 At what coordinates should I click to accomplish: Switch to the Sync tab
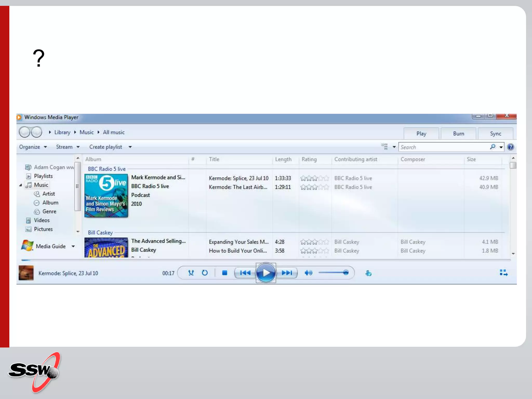tap(495, 134)
